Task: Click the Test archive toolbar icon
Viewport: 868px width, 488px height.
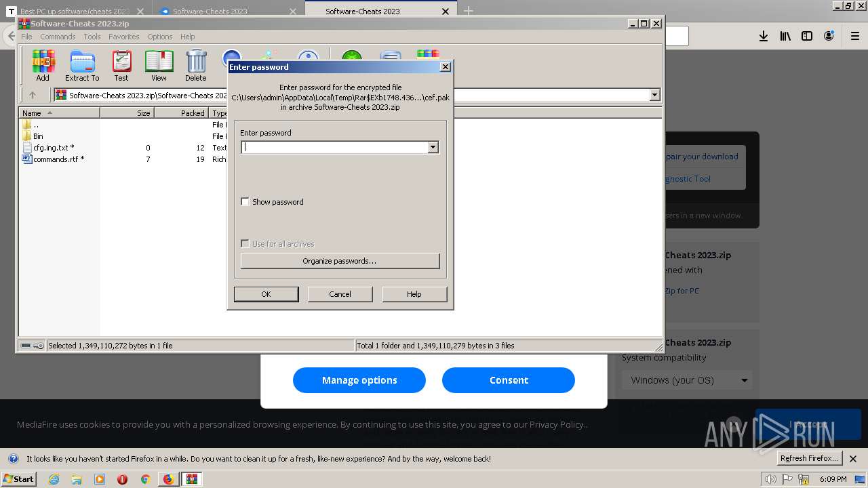Action: (121, 66)
